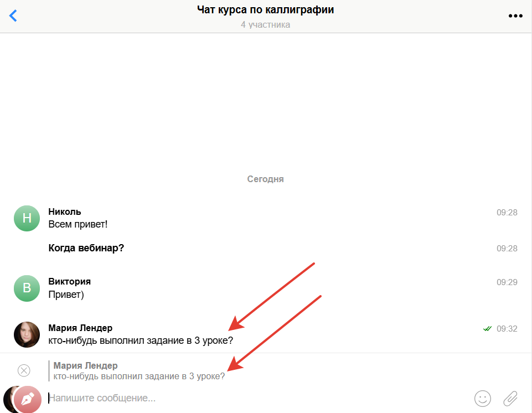Image resolution: width=532 pixels, height=413 pixels.
Task: Cancel the quoted reply with X icon
Action: pyautogui.click(x=24, y=370)
